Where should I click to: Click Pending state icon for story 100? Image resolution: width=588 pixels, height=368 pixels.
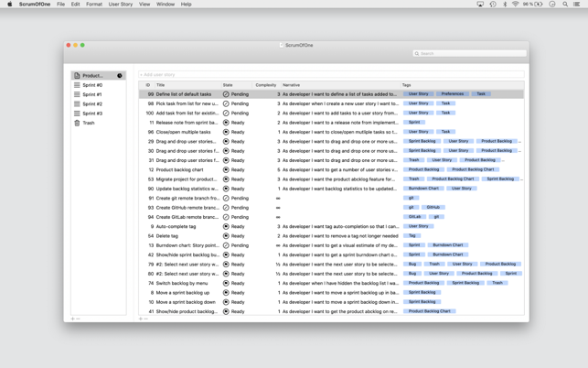point(226,113)
